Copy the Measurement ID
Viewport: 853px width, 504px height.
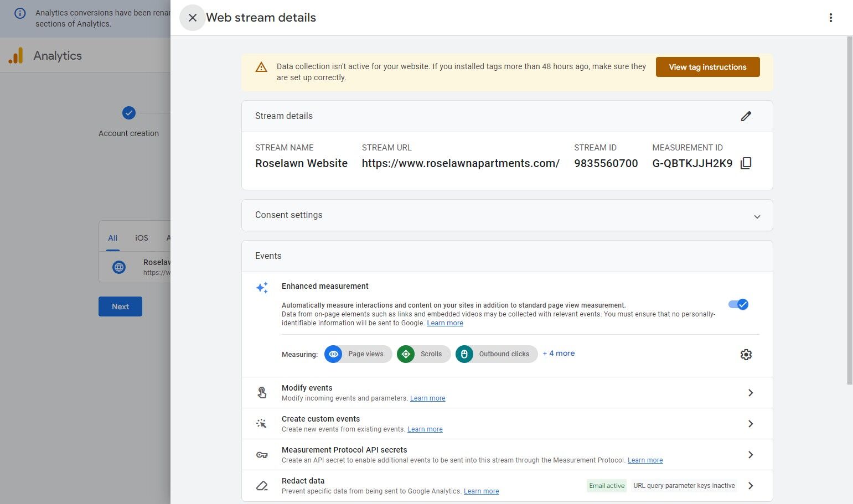(x=746, y=163)
